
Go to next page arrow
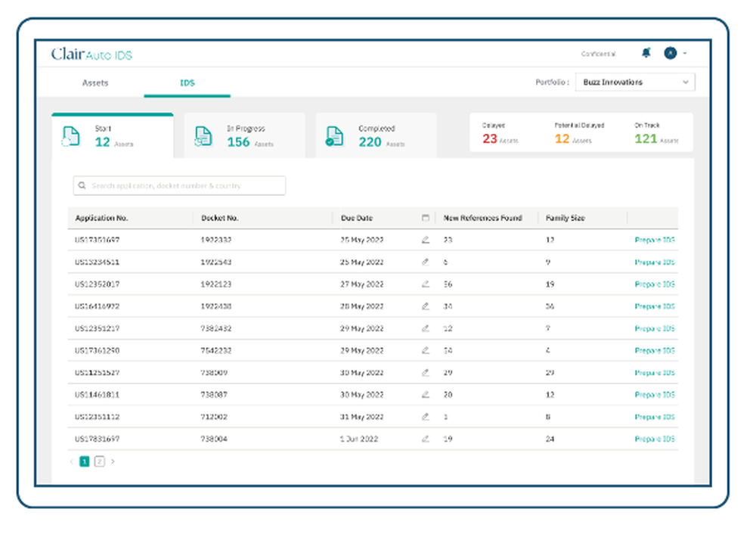coord(113,461)
